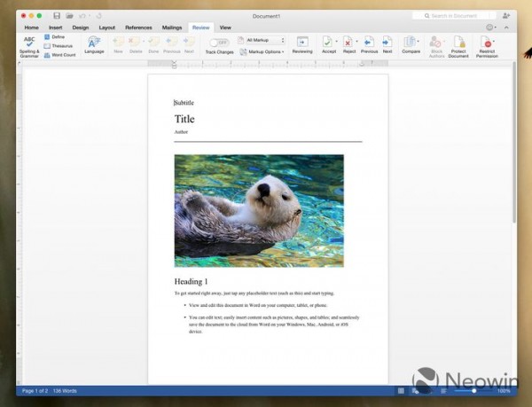Click the Subtitle placeholder text
Screen dimensions: 532x407
(x=184, y=103)
